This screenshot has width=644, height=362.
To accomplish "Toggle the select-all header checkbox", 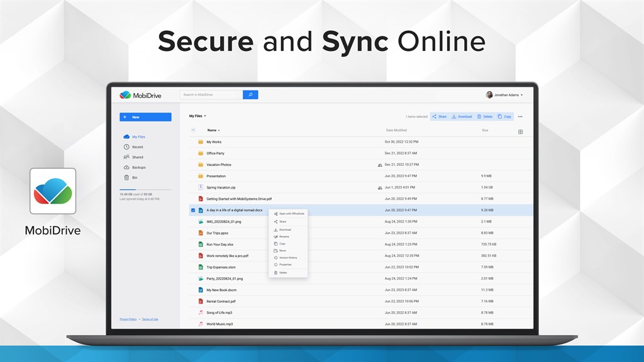I will (x=193, y=130).
